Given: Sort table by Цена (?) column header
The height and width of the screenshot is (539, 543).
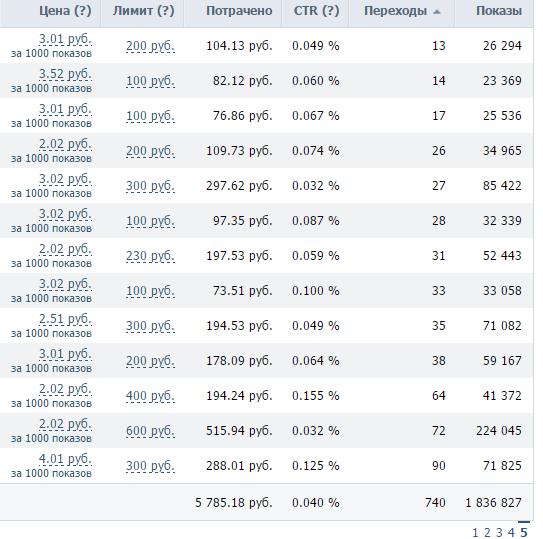Looking at the screenshot, I should [x=65, y=11].
